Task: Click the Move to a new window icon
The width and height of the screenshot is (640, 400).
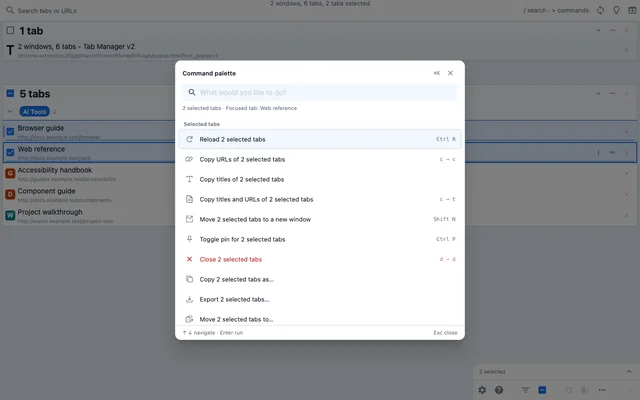Action: (x=189, y=219)
